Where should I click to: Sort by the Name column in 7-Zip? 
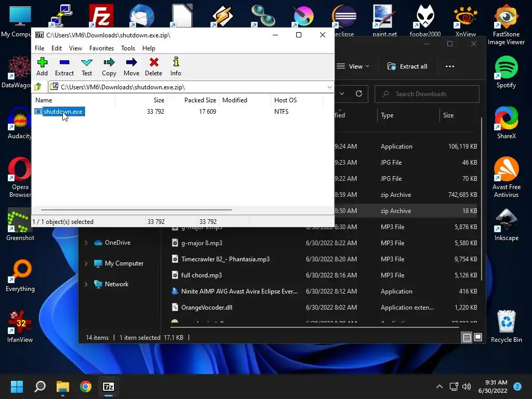(44, 100)
